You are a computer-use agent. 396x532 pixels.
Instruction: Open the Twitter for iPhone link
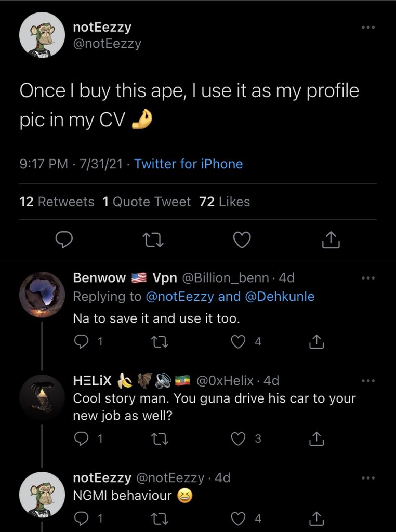(188, 164)
